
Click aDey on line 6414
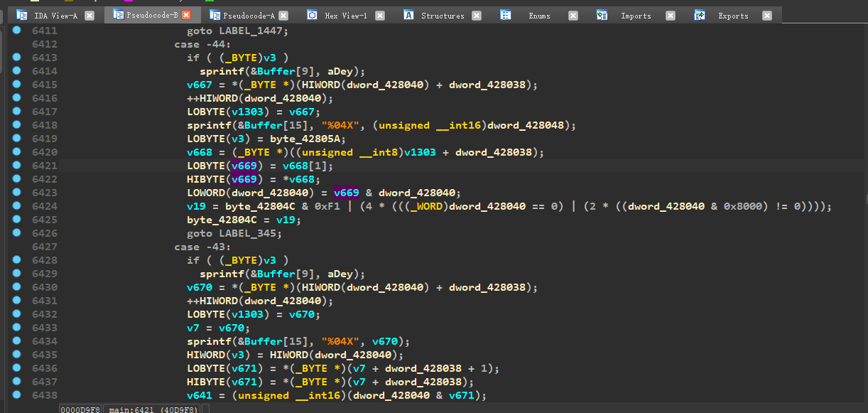pos(340,71)
